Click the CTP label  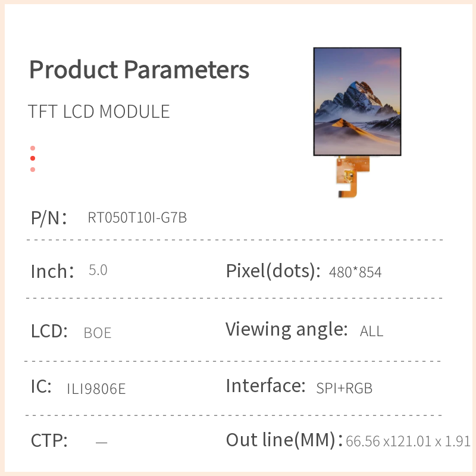pyautogui.click(x=49, y=441)
